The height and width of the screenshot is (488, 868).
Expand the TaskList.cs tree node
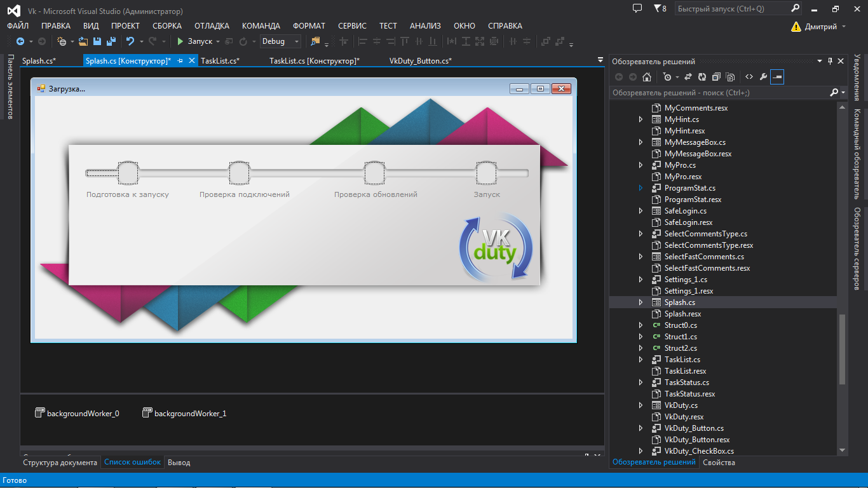click(641, 360)
